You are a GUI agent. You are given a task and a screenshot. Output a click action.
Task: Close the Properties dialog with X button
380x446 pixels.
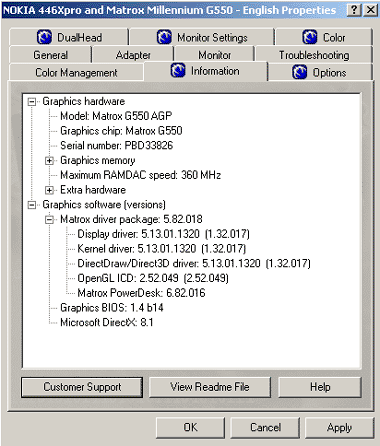click(370, 10)
